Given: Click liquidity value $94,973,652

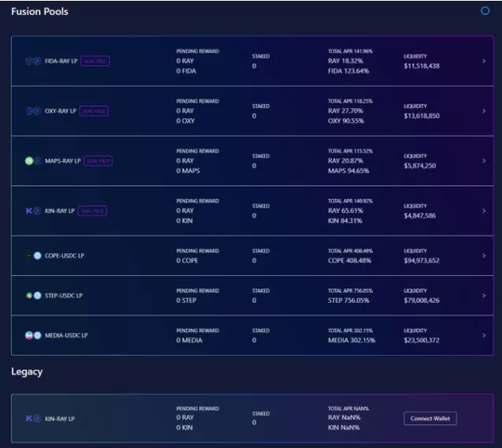Looking at the screenshot, I should tap(422, 260).
